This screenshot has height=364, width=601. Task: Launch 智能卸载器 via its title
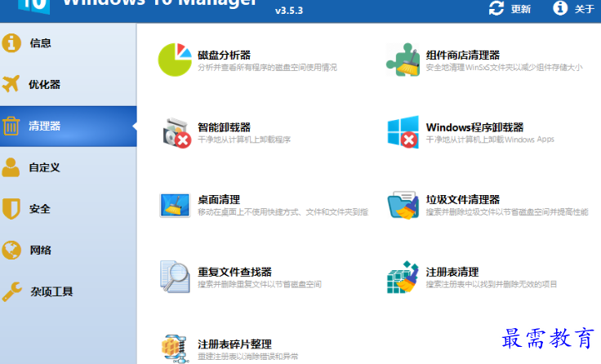[x=225, y=127]
